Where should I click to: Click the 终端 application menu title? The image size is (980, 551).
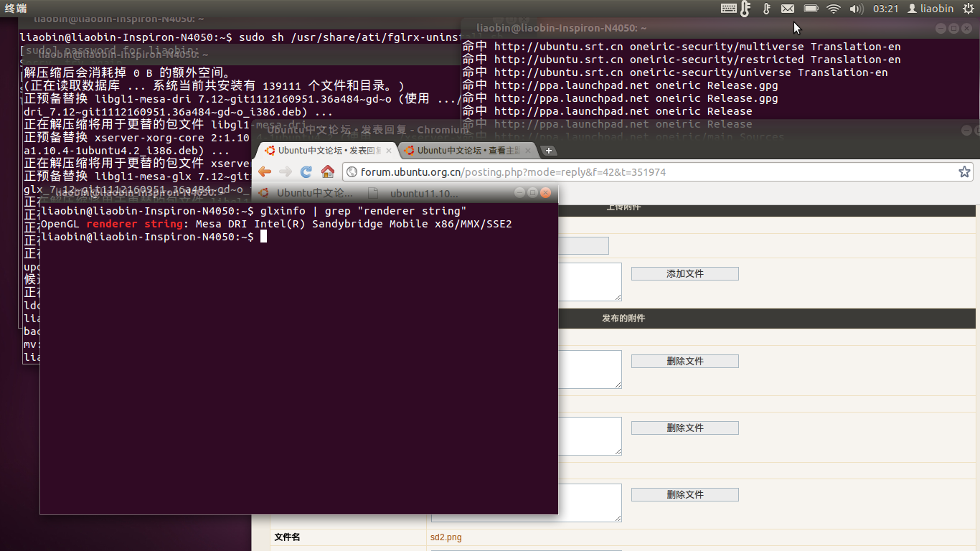[x=16, y=9]
